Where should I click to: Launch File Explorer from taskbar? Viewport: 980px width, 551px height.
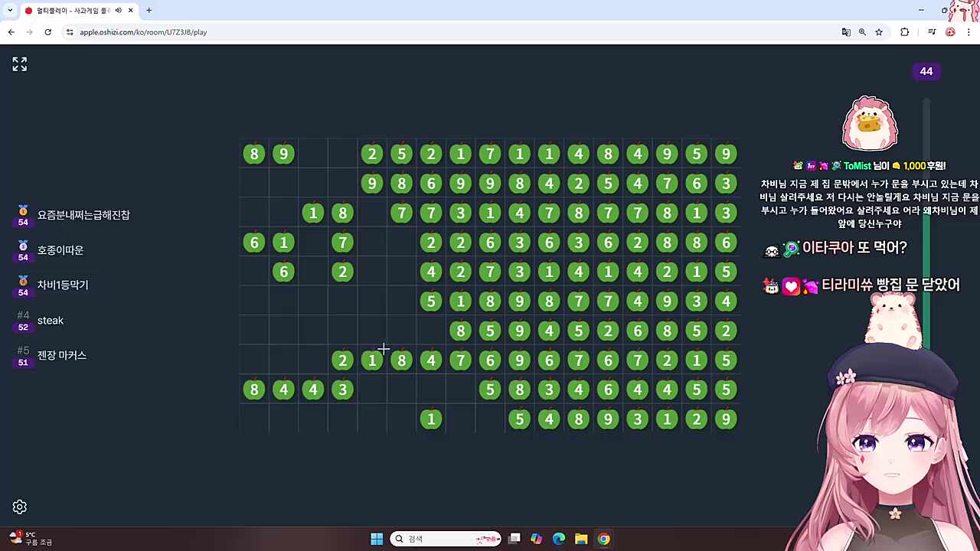(581, 539)
